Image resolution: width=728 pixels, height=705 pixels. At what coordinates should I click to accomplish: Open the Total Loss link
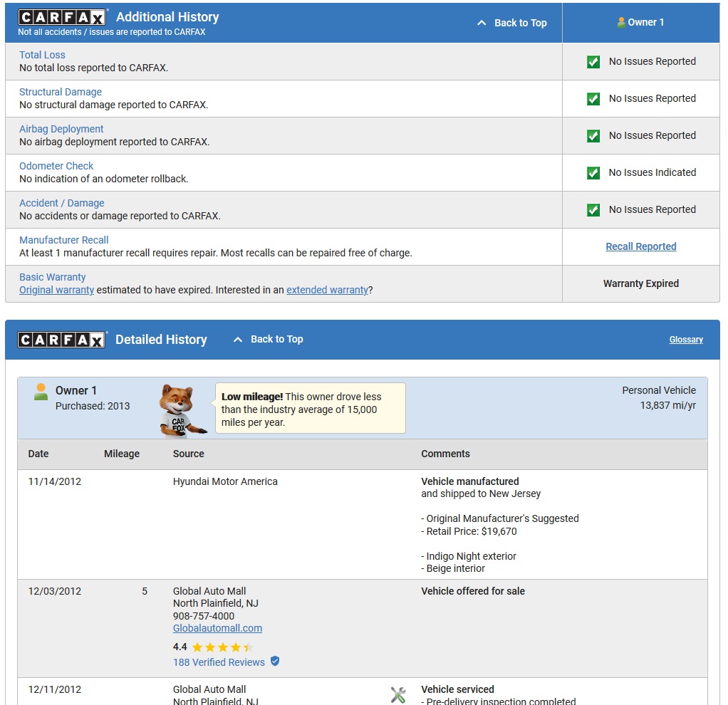42,55
